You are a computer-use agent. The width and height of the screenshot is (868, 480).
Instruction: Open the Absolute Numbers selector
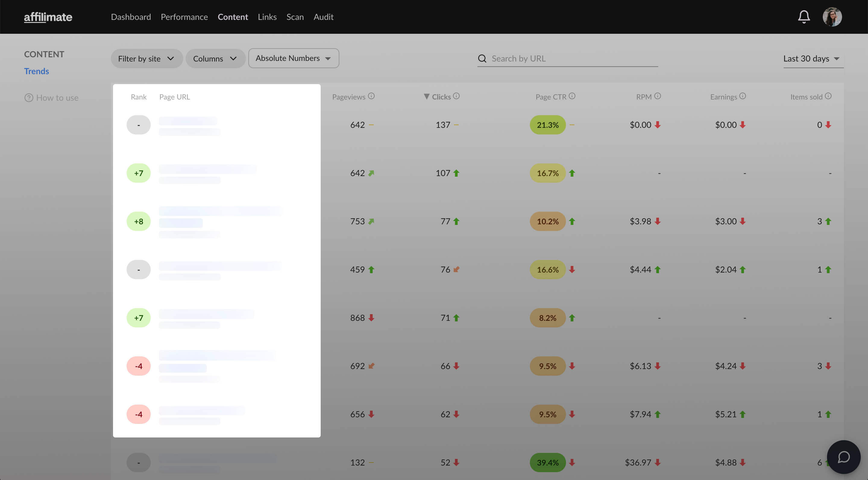(294, 58)
